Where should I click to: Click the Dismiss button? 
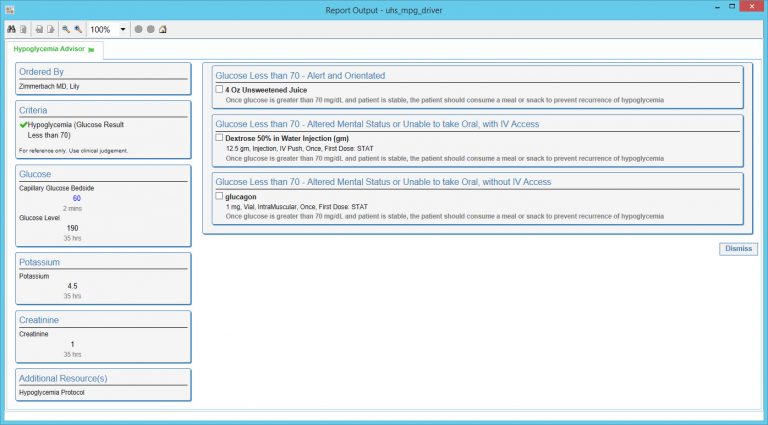click(x=738, y=249)
